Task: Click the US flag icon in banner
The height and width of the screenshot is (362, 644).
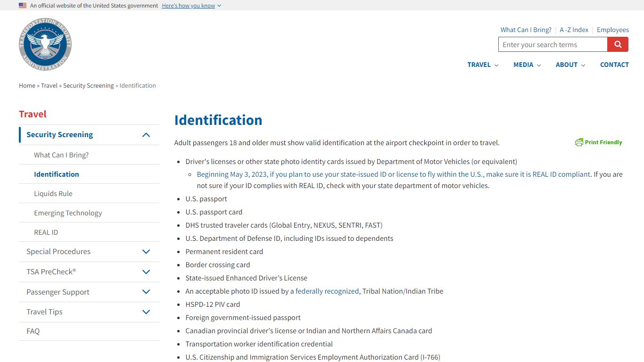Action: click(x=23, y=6)
